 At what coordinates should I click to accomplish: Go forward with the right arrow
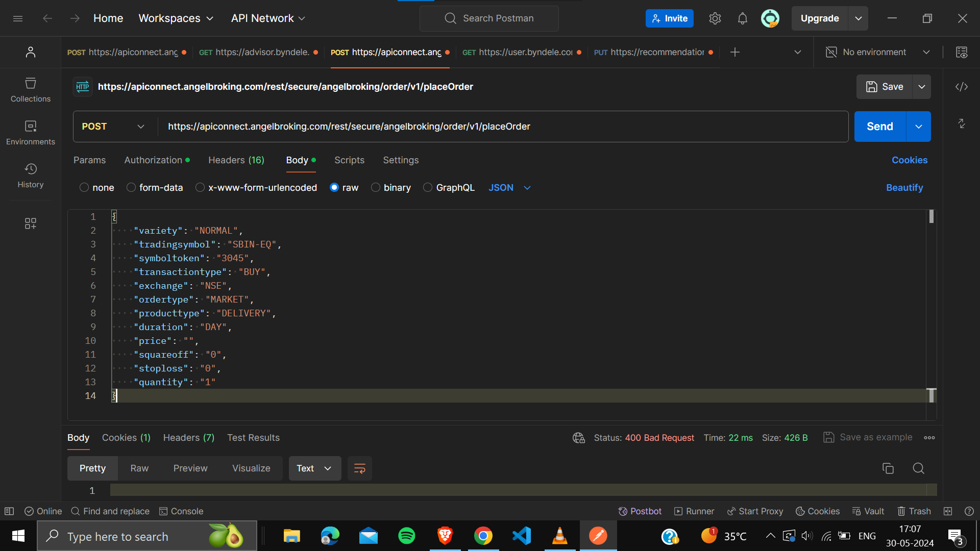[x=75, y=18]
